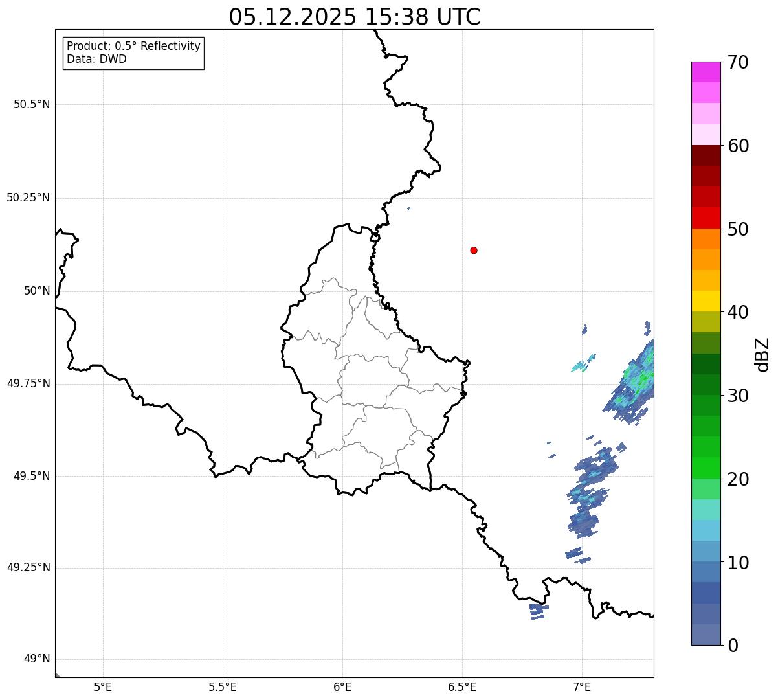Click the magenta swatch at top of colorbar
The height and width of the screenshot is (700, 778).
706,72
